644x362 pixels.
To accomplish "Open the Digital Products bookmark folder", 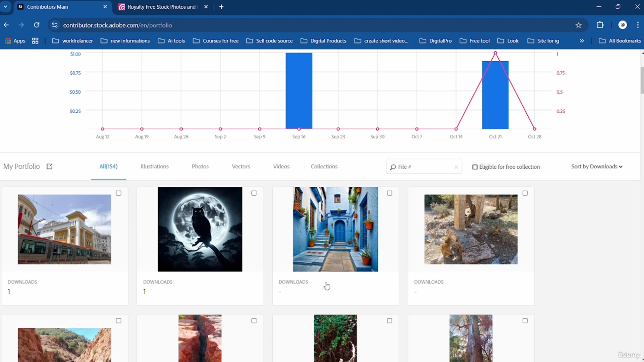I will pos(323,41).
